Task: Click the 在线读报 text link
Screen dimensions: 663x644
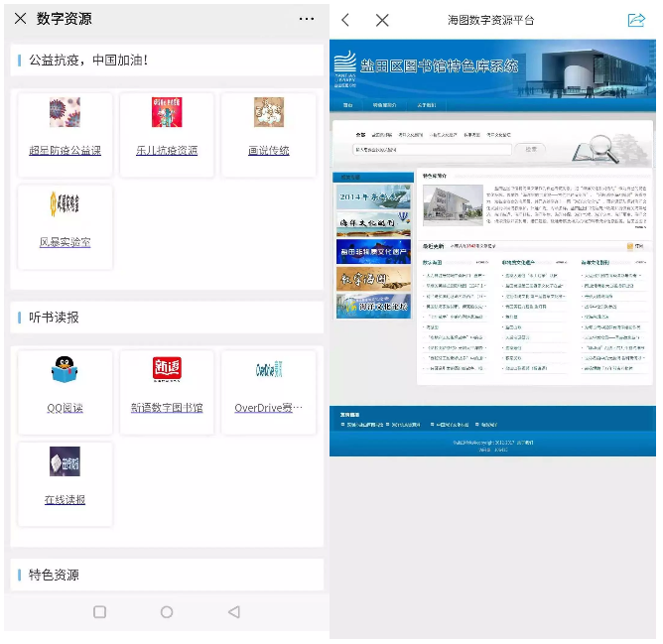Action: (66, 500)
